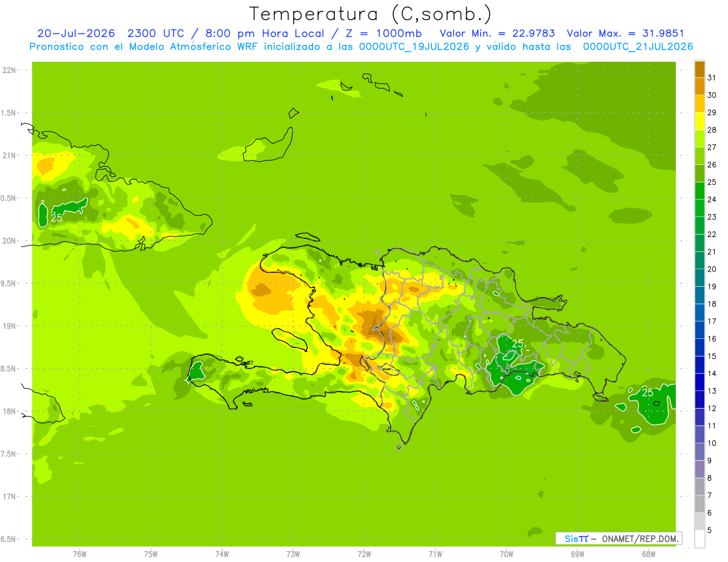Click the '8:00 pm Hora Local' text
Screen dimensions: 728x562
tap(264, 33)
